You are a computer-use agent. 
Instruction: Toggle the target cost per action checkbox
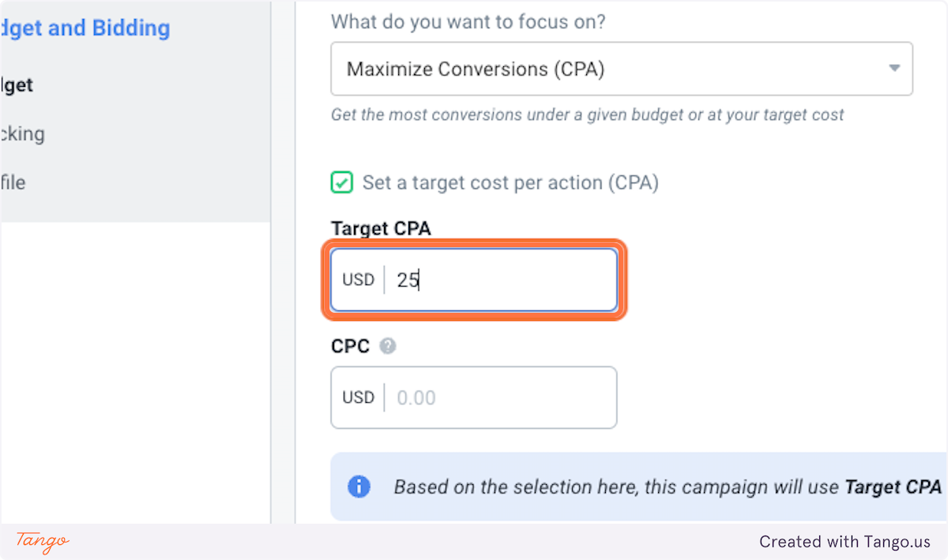click(341, 183)
